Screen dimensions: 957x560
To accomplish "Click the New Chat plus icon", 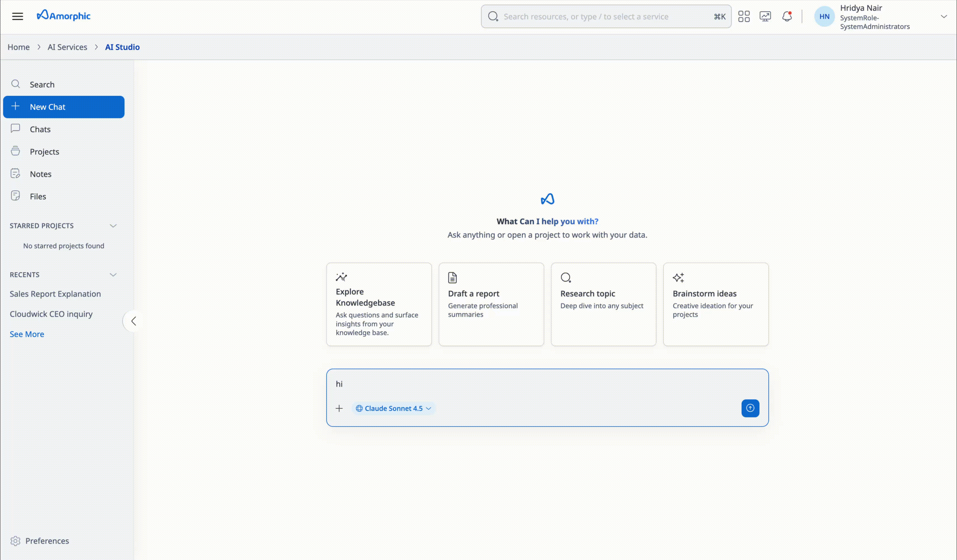I will (16, 106).
